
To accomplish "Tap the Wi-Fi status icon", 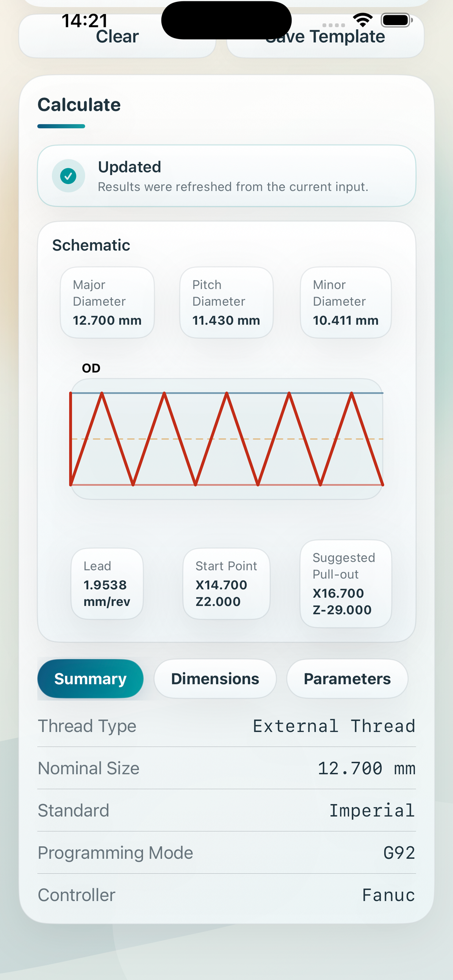I will [x=363, y=20].
